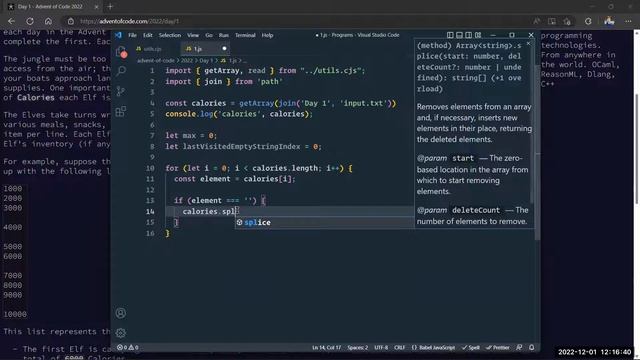
Task: Open the Search view in activity bar
Action: pyautogui.click(x=121, y=71)
